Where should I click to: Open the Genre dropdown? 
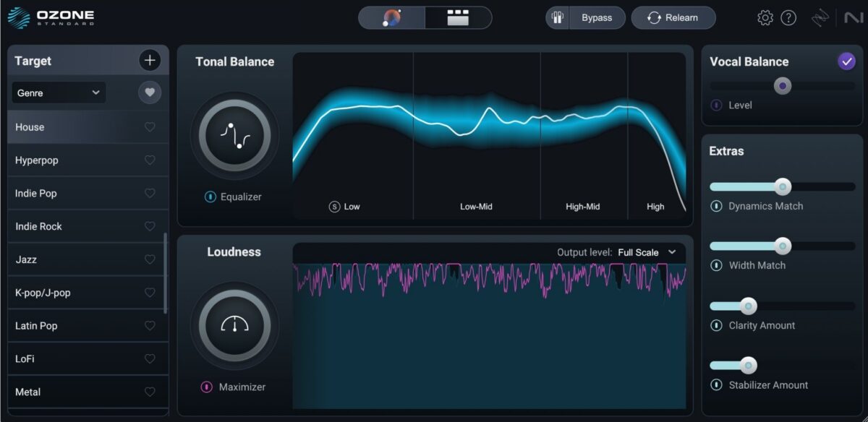58,92
